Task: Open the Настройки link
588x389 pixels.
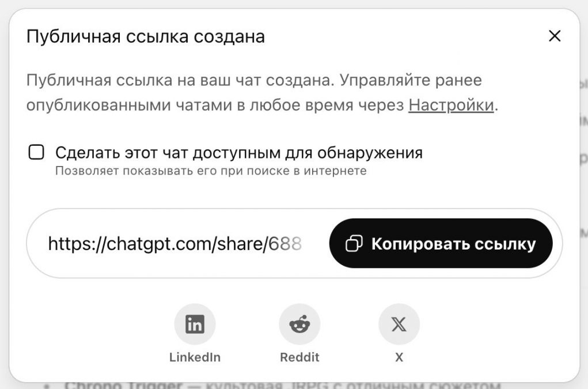Action: tap(451, 105)
